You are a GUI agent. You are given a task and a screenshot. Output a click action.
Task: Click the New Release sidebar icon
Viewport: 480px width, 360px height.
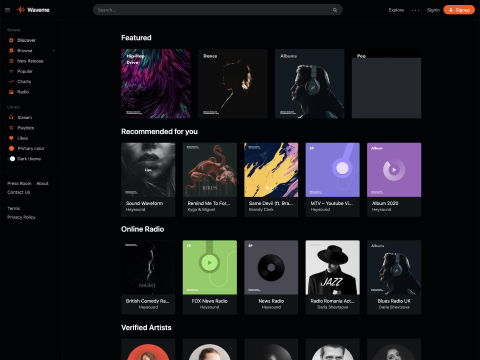11,61
